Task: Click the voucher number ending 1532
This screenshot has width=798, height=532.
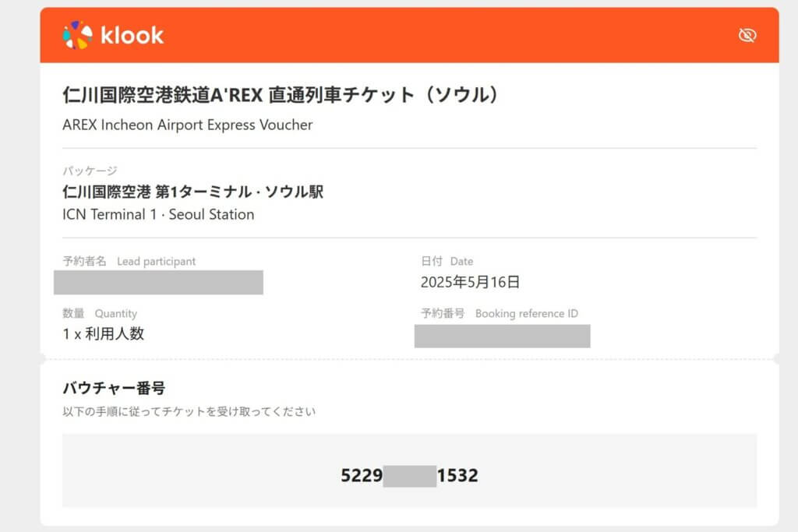Action: pyautogui.click(x=457, y=475)
